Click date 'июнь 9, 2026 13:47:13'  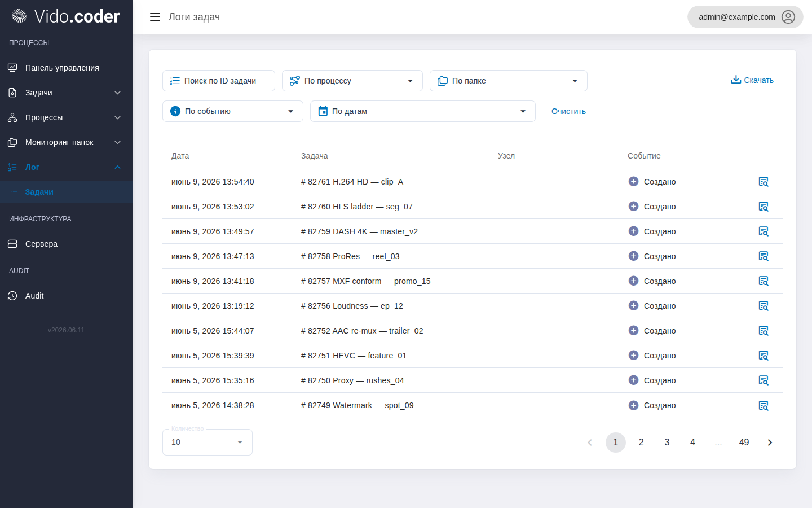(213, 256)
